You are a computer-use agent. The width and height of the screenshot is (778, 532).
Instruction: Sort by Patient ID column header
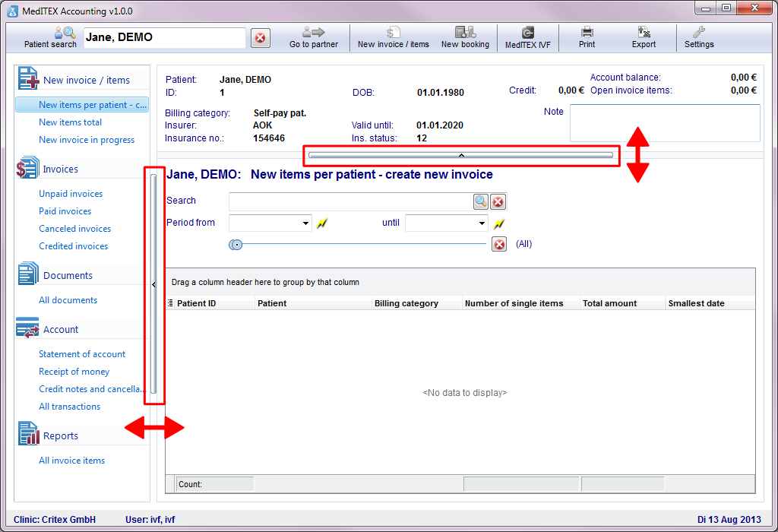214,303
